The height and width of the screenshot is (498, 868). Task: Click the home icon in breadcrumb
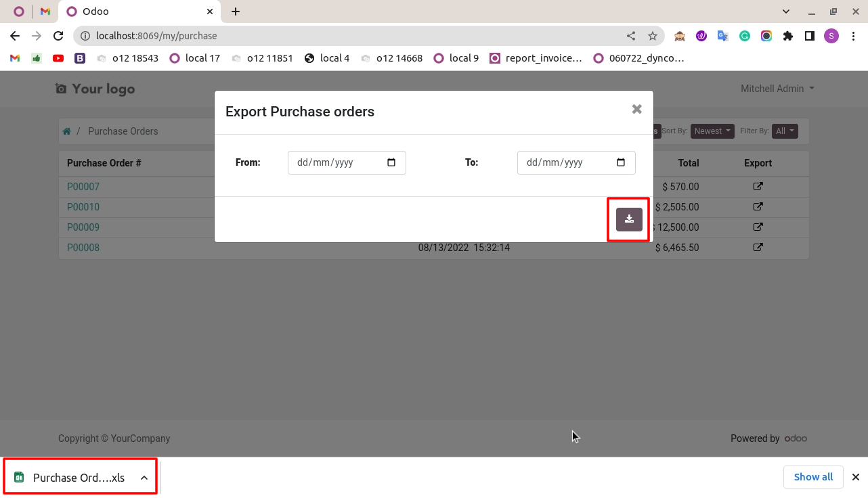point(66,131)
